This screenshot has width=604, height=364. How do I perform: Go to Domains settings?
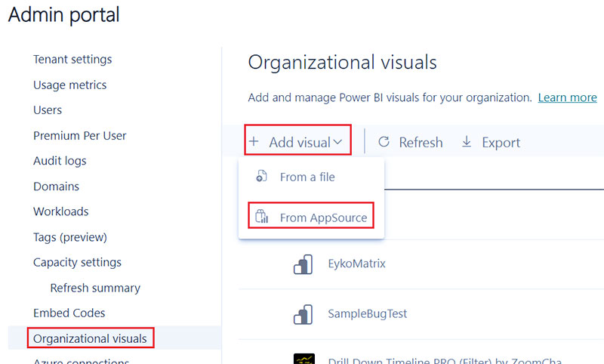point(56,187)
